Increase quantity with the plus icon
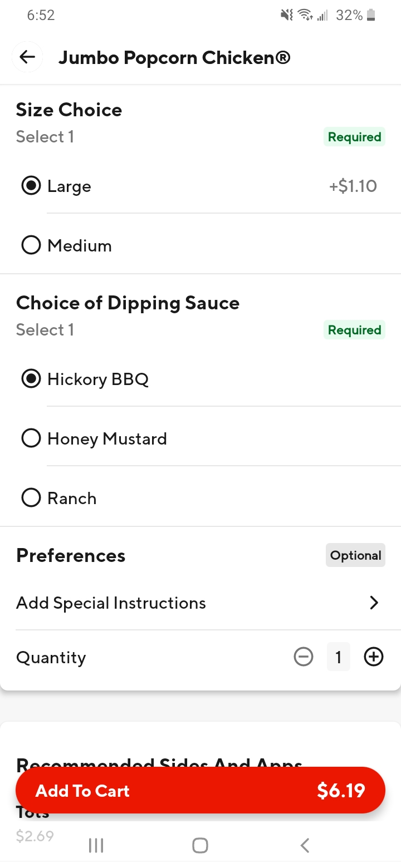Image resolution: width=401 pixels, height=868 pixels. (374, 657)
